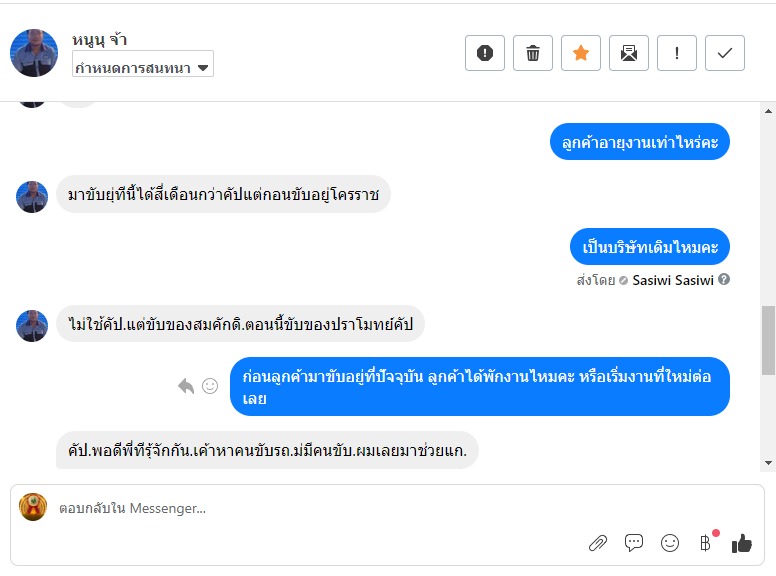776x576 pixels.
Task: Mark conversation as spam with octagon icon
Action: [485, 53]
